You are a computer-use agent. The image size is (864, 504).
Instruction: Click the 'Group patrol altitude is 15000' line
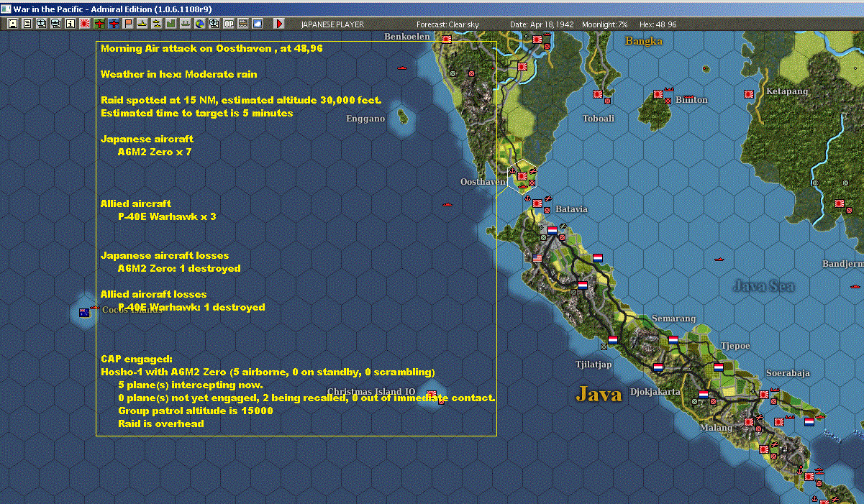196,411
